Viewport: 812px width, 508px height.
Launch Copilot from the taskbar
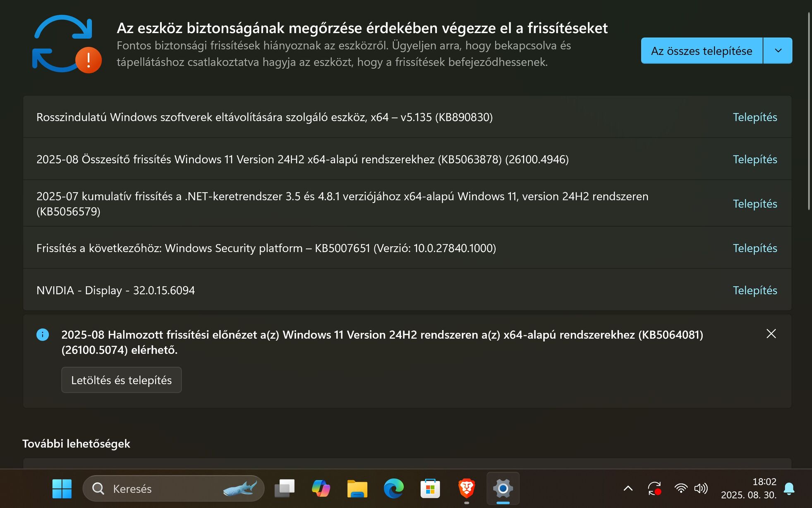pyautogui.click(x=321, y=489)
